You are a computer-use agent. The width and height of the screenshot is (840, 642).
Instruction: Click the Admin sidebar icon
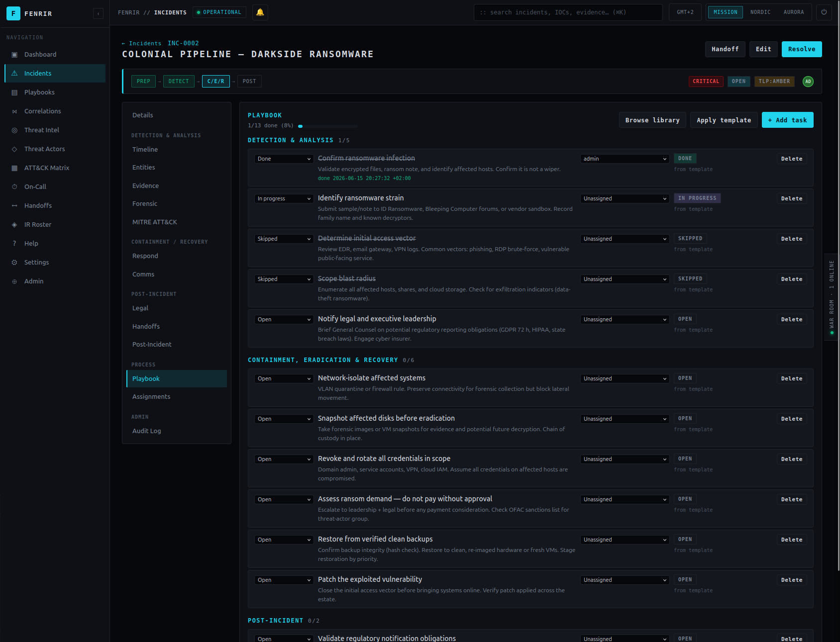14,281
